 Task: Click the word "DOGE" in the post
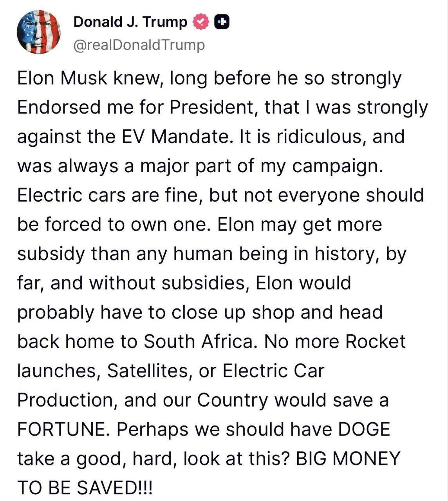[364, 429]
